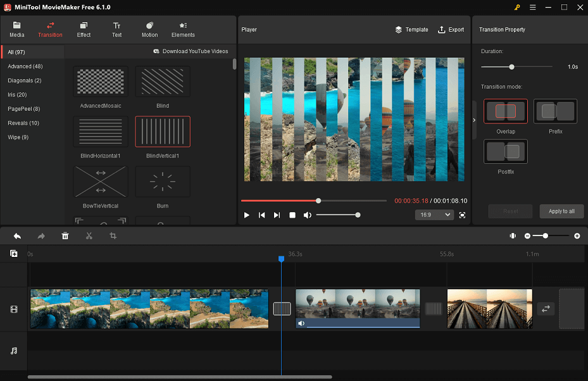Select transition between coastline and balloon clips

(x=282, y=309)
